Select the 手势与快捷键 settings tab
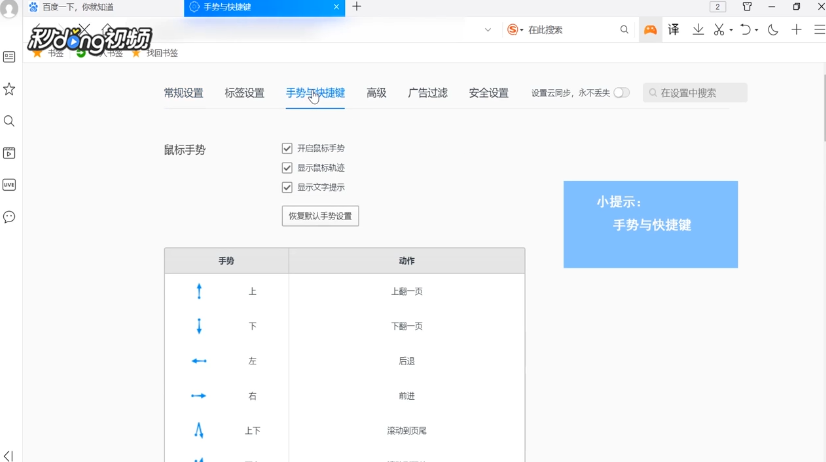Screen dimensions: 826x462 pos(315,93)
